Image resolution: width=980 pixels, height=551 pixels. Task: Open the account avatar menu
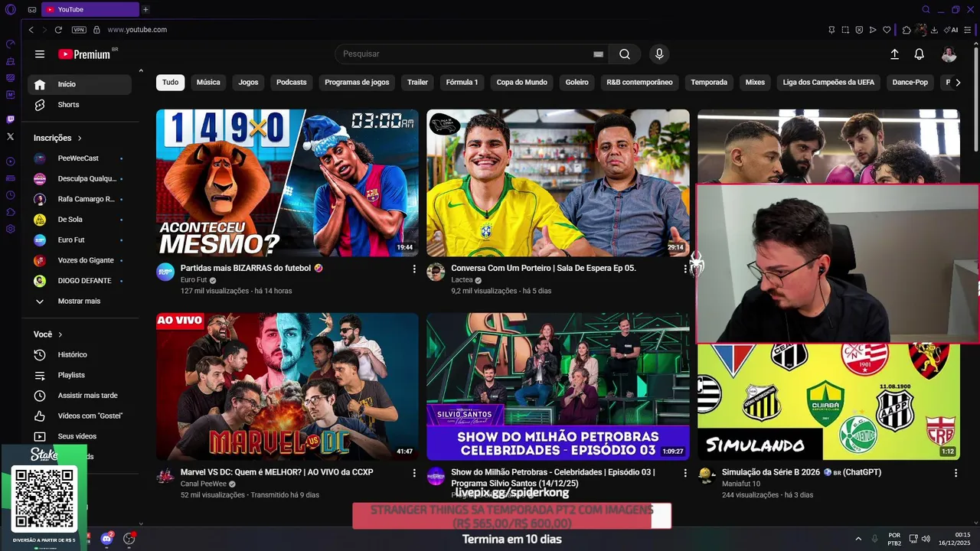point(949,54)
